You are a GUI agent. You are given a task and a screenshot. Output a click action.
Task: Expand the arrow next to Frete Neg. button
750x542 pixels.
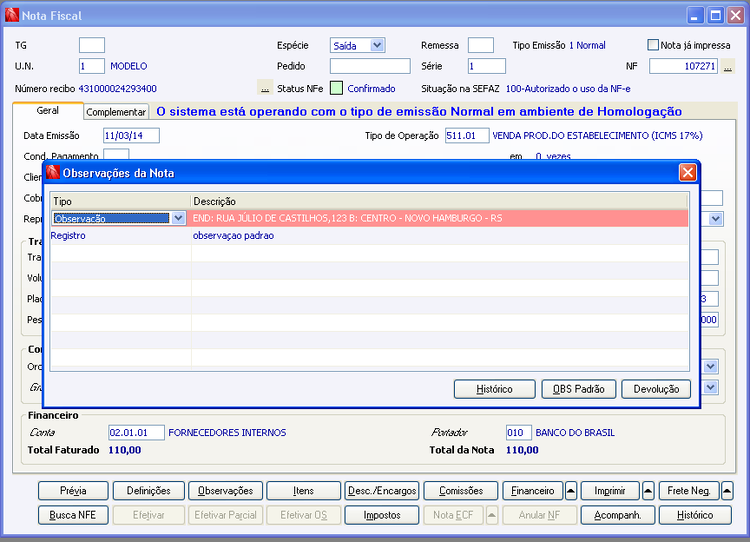[x=727, y=491]
